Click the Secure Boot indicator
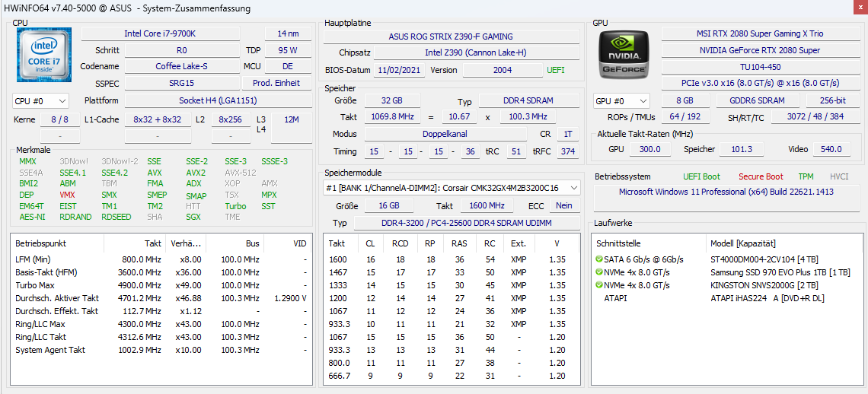 click(761, 176)
